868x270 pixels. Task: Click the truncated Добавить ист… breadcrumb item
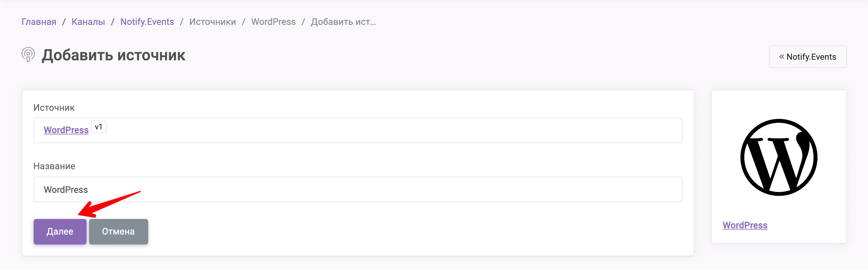[343, 22]
